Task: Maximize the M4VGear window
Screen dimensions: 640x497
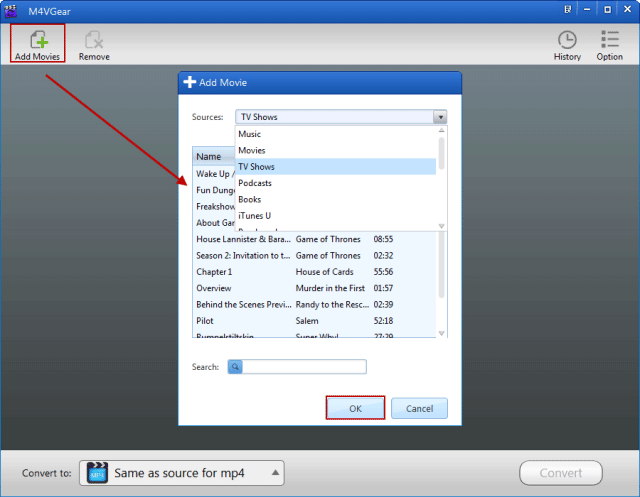Action: [x=607, y=9]
